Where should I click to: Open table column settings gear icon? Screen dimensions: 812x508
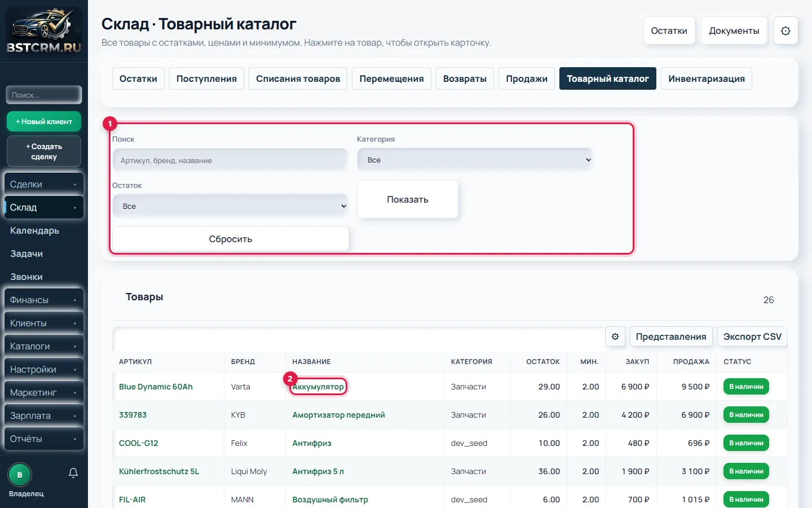tap(615, 336)
